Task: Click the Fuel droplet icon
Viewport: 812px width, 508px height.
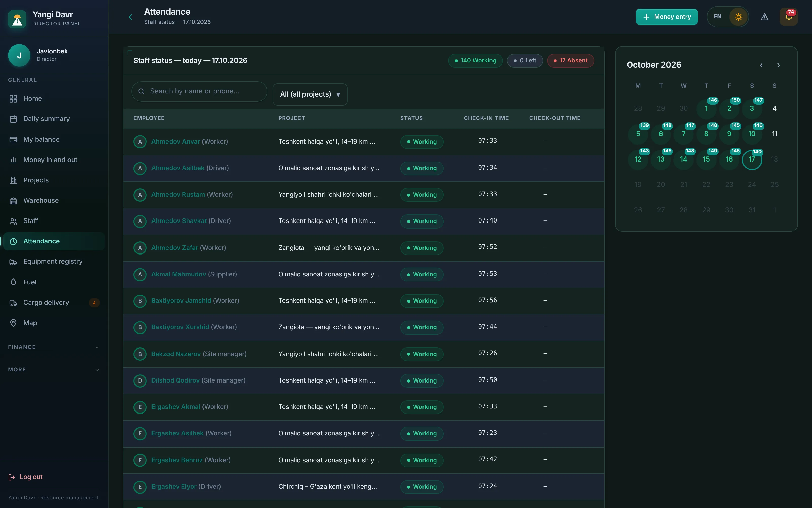Action: click(x=13, y=282)
